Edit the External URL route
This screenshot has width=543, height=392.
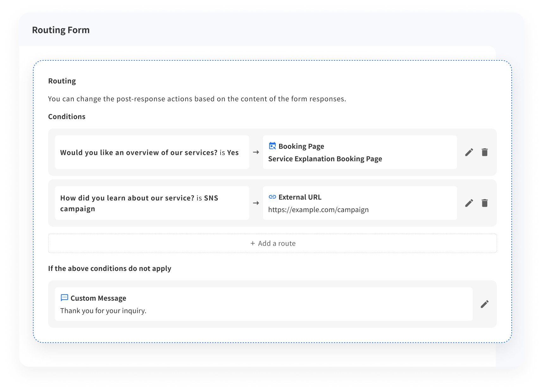[x=469, y=203]
